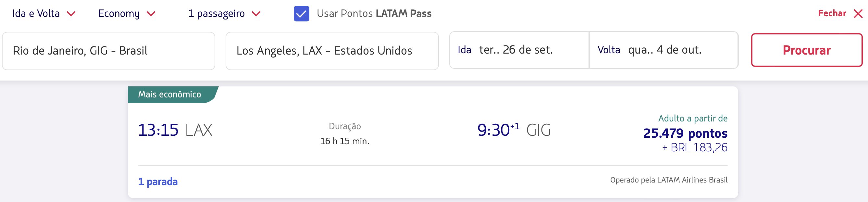Click the Duração 16 h 15 min. info
This screenshot has height=202, width=868.
pyautogui.click(x=345, y=133)
